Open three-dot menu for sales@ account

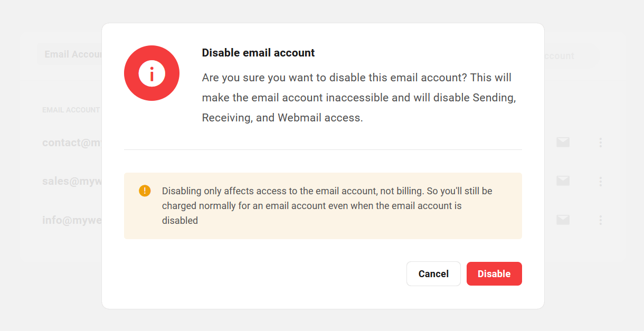[x=601, y=181]
